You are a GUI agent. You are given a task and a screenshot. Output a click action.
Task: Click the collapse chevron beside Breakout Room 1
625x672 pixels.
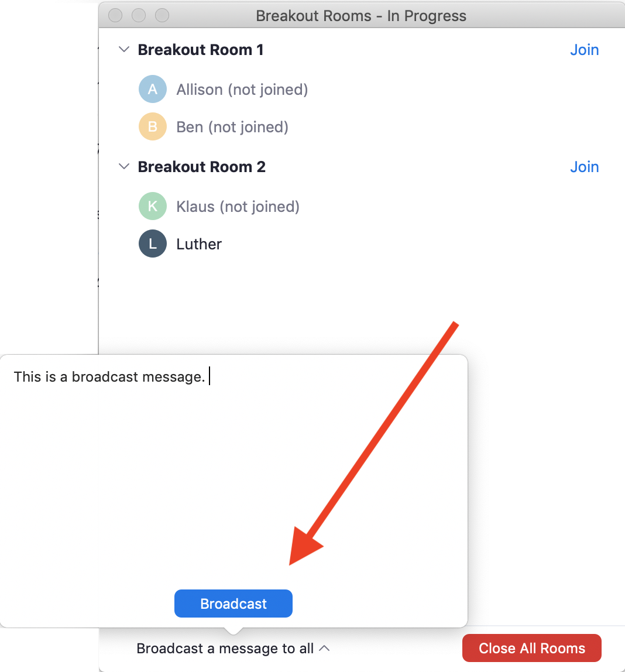point(123,50)
